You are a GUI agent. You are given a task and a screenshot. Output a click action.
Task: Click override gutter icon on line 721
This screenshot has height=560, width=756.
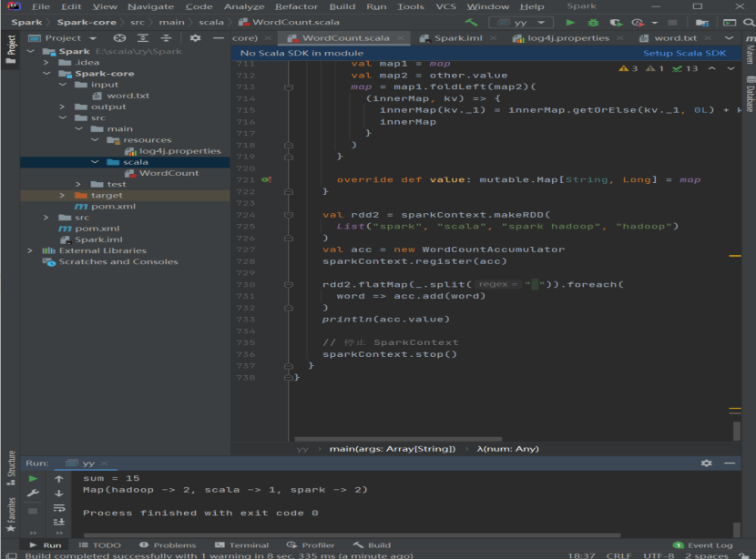(266, 179)
